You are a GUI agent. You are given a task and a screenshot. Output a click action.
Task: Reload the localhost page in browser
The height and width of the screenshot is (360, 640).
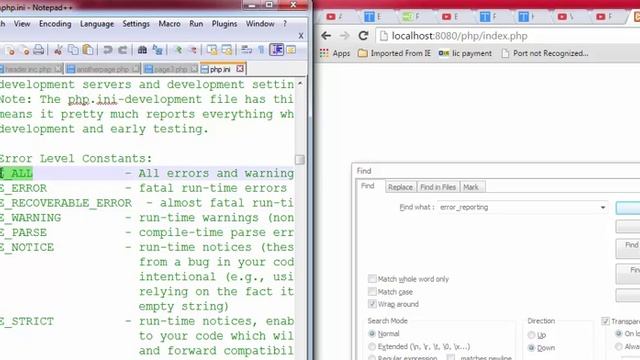pos(363,36)
